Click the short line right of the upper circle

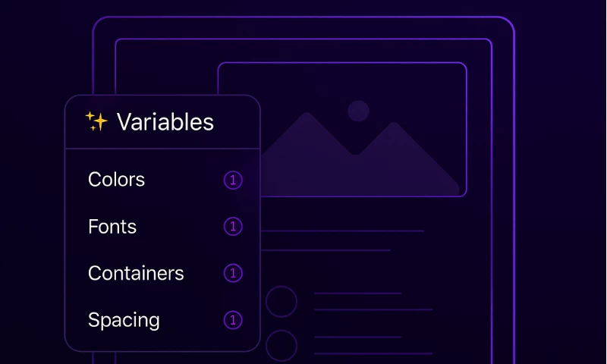357,293
